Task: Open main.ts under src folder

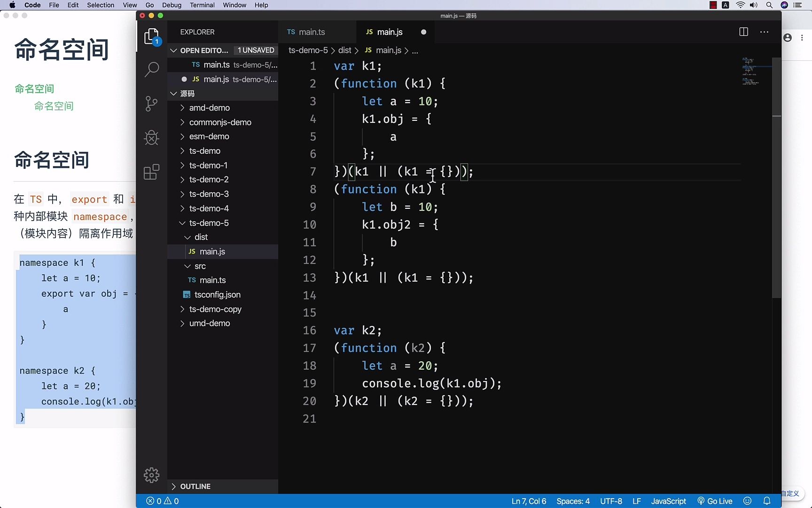Action: coord(223,280)
